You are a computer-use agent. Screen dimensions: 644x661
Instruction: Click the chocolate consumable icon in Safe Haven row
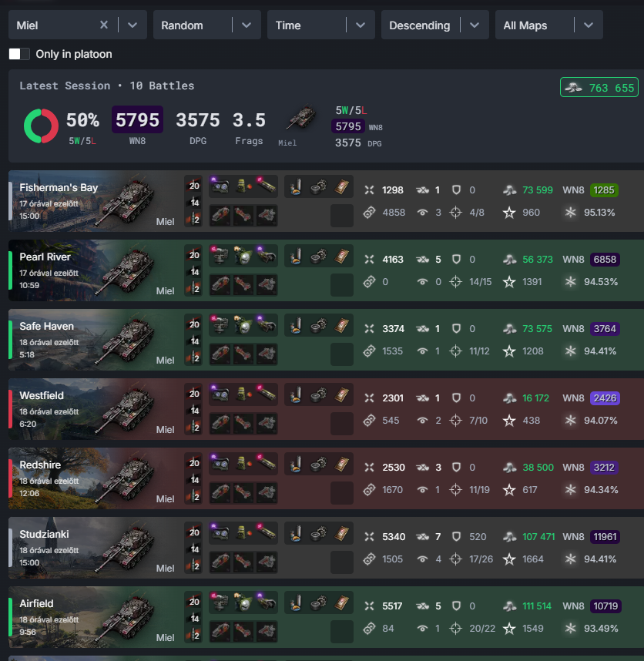pos(341,324)
